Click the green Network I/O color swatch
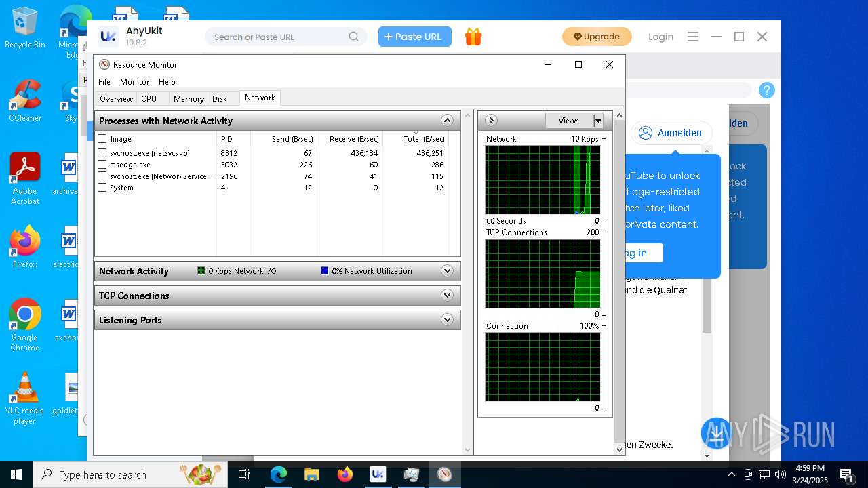The width and height of the screenshot is (868, 488). click(201, 271)
